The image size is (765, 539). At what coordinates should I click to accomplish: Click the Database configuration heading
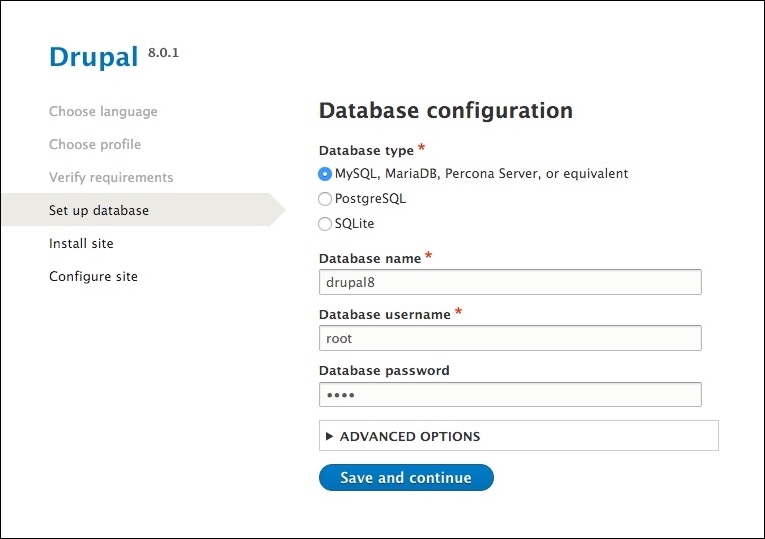(x=445, y=111)
